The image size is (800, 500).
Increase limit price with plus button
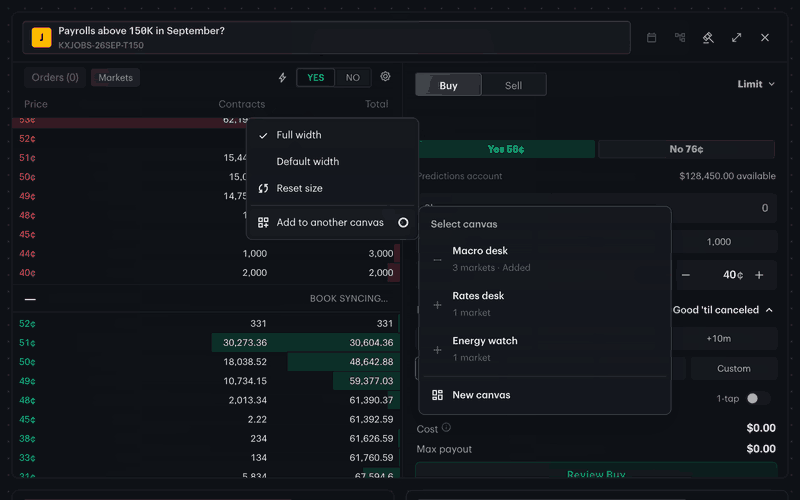click(759, 275)
